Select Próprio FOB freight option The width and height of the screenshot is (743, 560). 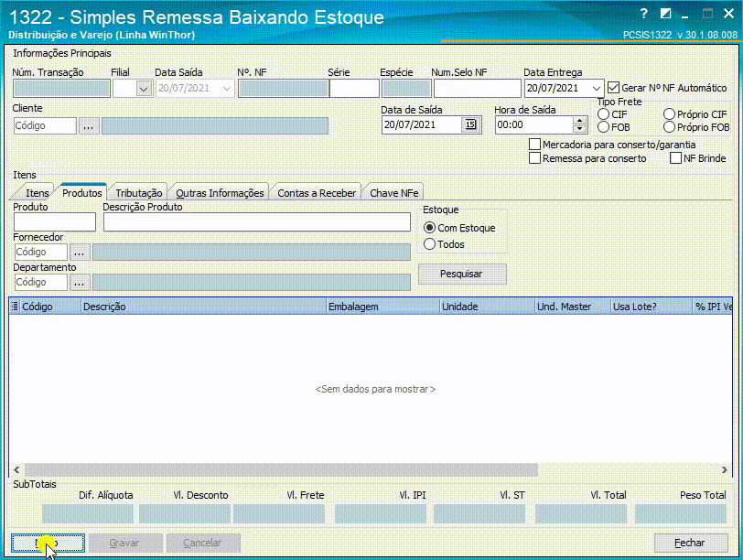click(669, 127)
